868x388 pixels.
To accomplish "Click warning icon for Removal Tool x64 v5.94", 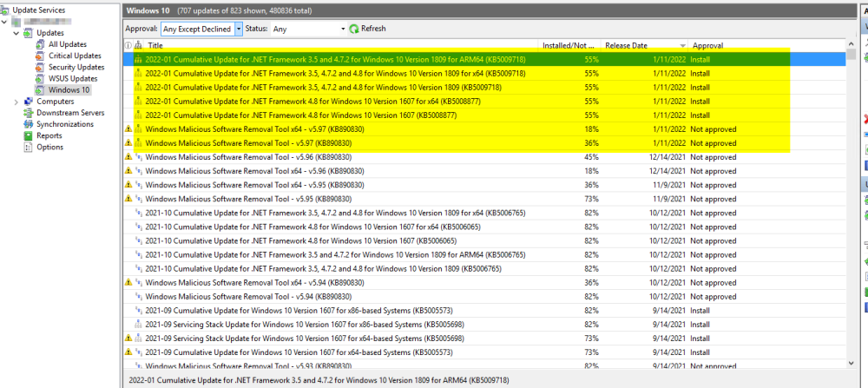I will 128,282.
